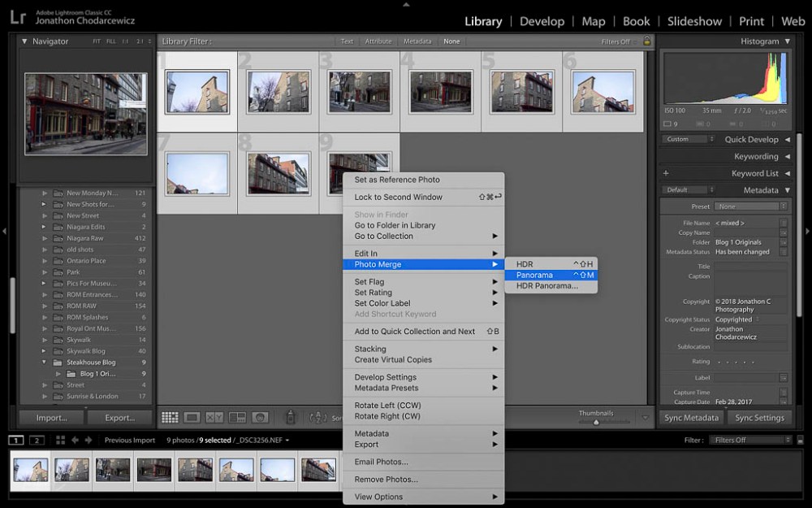The image size is (812, 508).
Task: Expand the Steakhouse Blog folder triangle
Action: coord(45,363)
